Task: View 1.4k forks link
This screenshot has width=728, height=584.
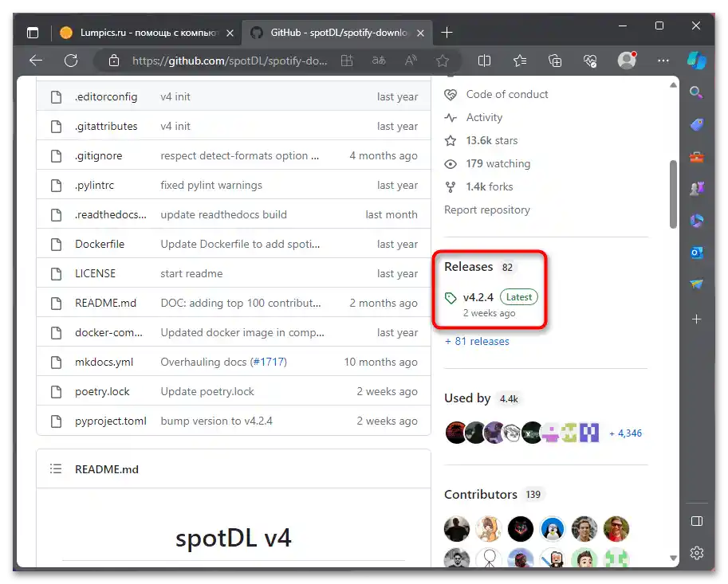Action: click(x=490, y=187)
